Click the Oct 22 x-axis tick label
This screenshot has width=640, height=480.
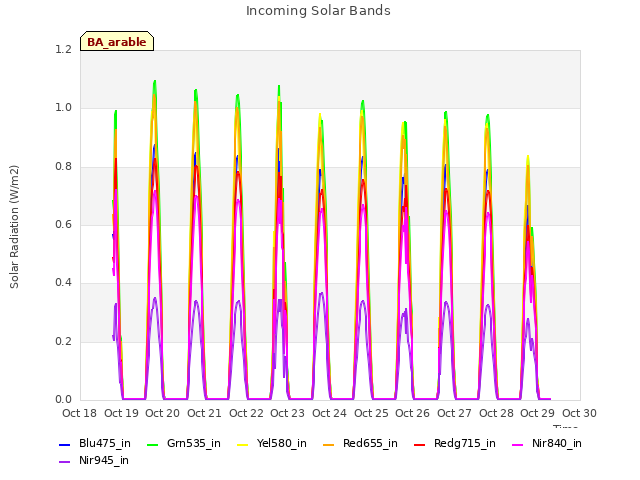246,413
